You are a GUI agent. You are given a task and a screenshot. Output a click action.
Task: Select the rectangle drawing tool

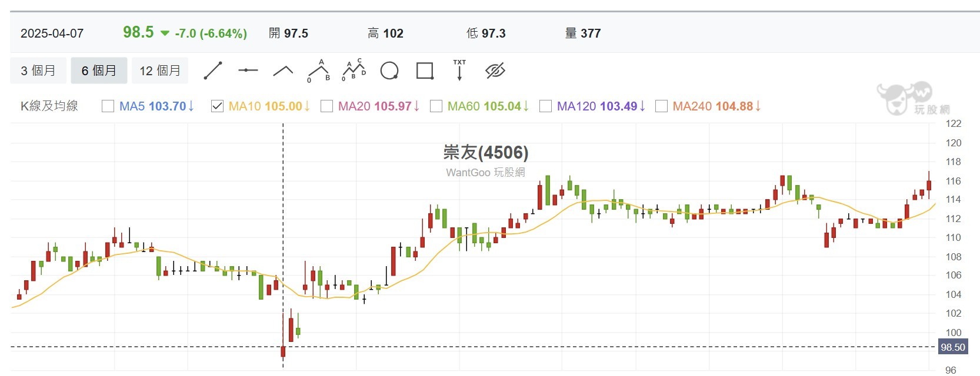(x=425, y=71)
